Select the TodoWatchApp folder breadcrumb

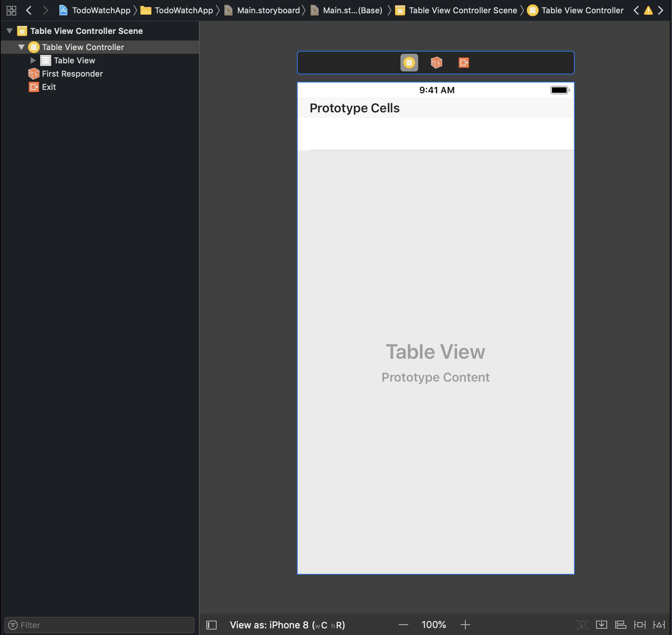[x=177, y=10]
